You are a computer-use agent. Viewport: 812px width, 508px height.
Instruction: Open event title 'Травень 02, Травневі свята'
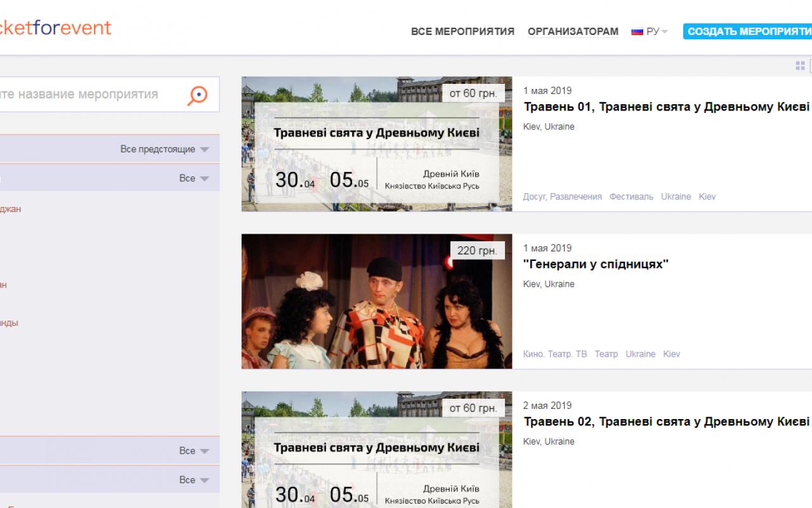[666, 422]
